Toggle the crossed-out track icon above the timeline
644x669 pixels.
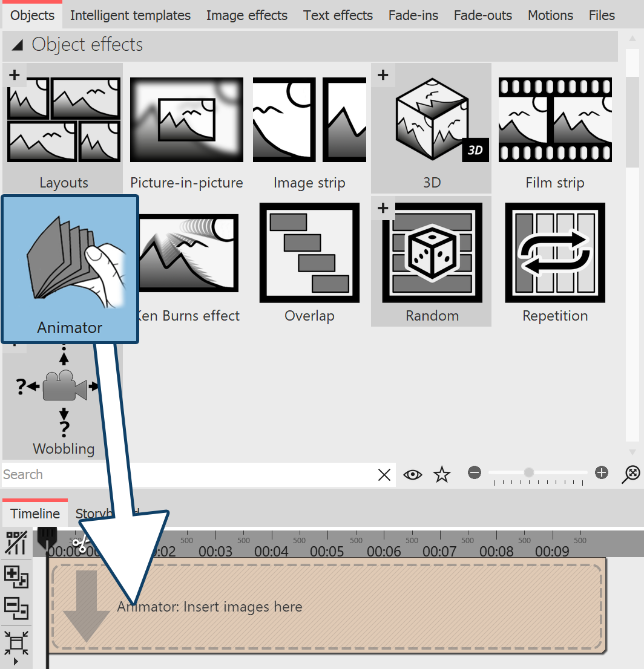[x=15, y=543]
